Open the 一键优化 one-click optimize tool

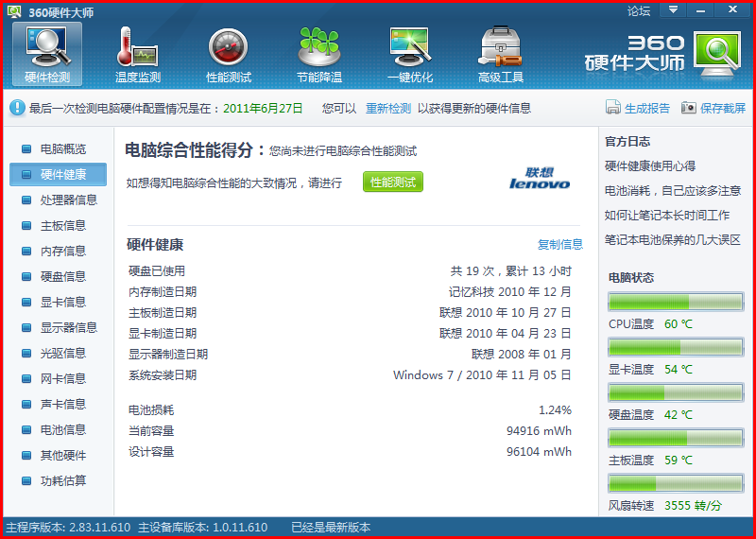point(410,54)
